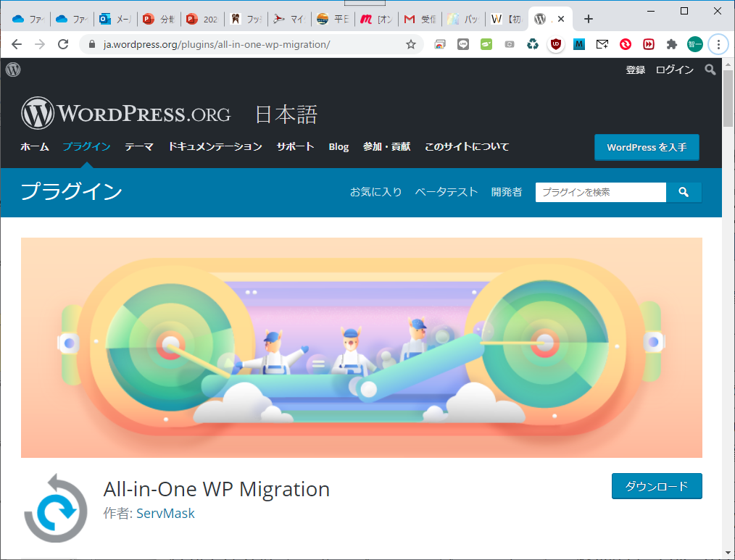The width and height of the screenshot is (735, 560).
Task: Click the ダウンロード button
Action: click(x=657, y=486)
